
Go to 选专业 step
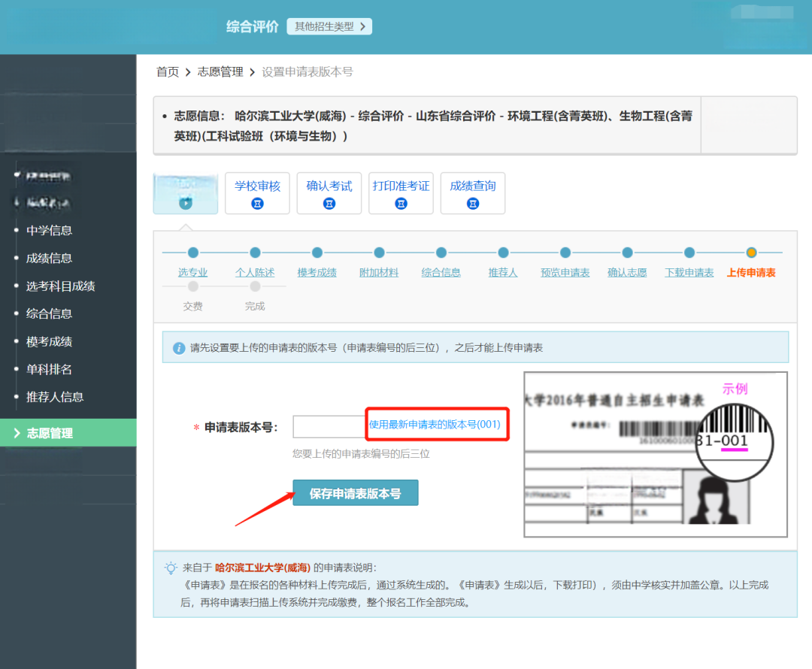[x=192, y=272]
